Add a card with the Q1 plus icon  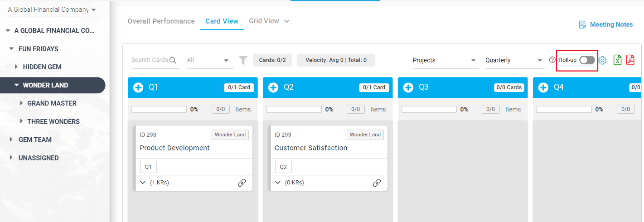click(x=138, y=87)
